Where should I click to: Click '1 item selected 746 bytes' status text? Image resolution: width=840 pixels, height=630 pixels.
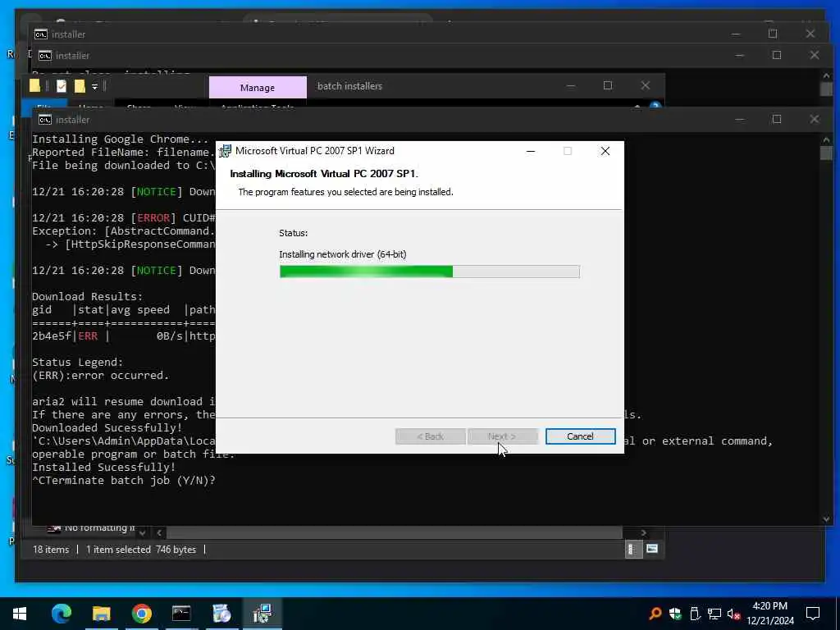point(141,550)
